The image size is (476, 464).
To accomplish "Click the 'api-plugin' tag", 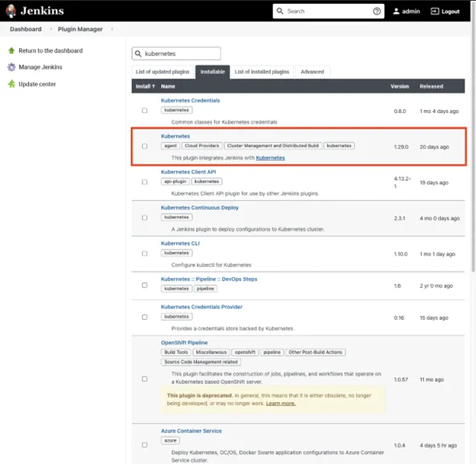I will click(175, 182).
